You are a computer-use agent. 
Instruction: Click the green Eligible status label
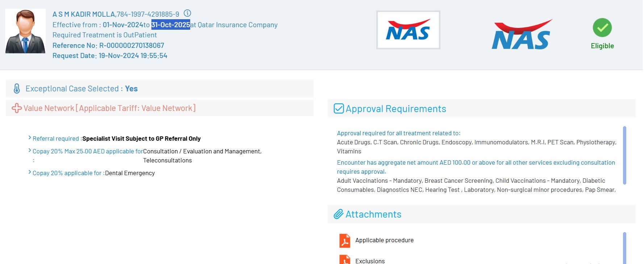click(602, 46)
